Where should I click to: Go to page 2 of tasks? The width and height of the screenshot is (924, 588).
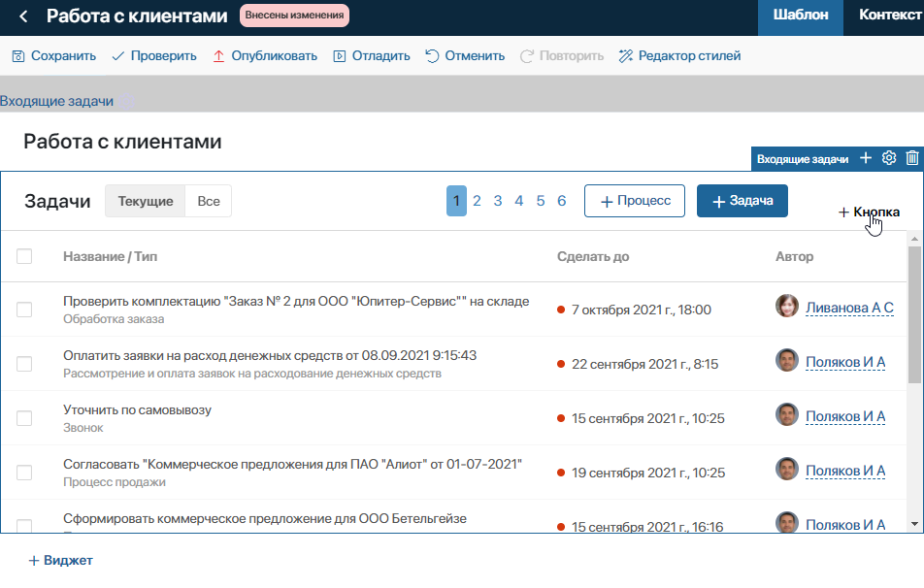click(477, 201)
